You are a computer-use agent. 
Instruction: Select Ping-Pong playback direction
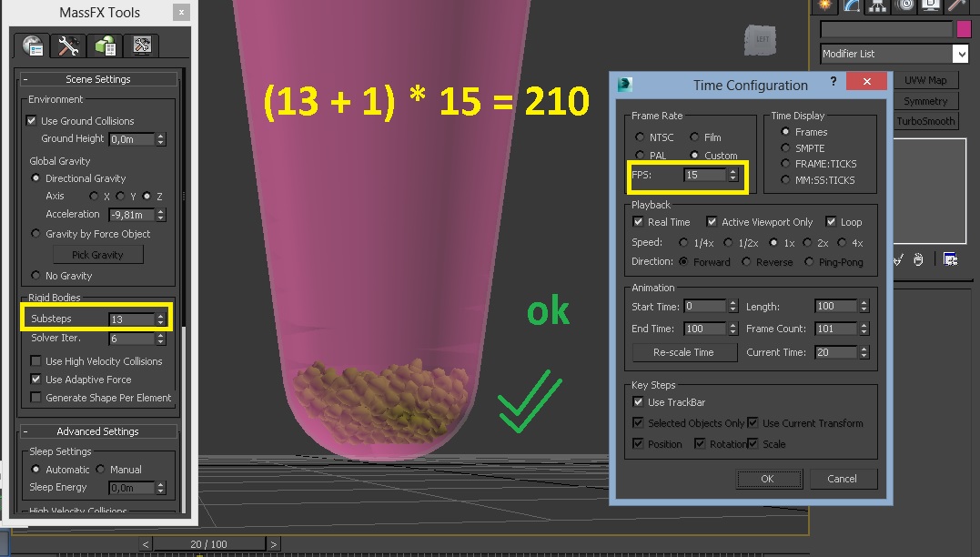(809, 261)
